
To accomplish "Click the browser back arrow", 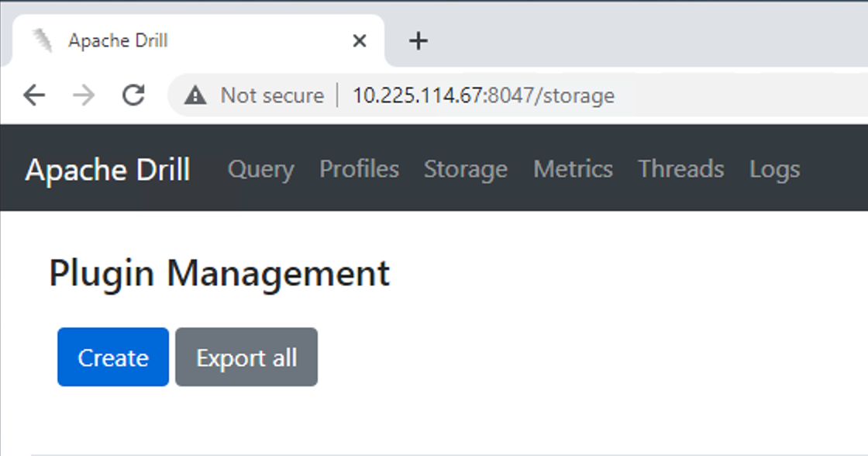I will (x=34, y=95).
